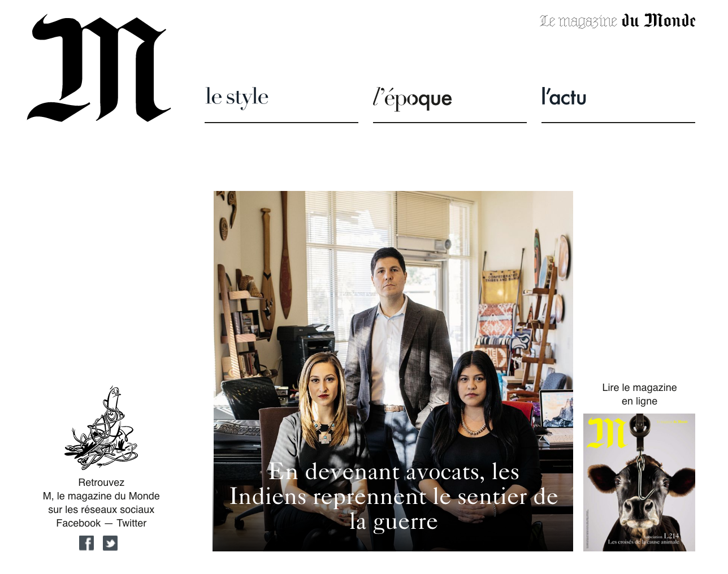The width and height of the screenshot is (728, 574).
Task: Open the 'l'actu' section
Action: (564, 97)
